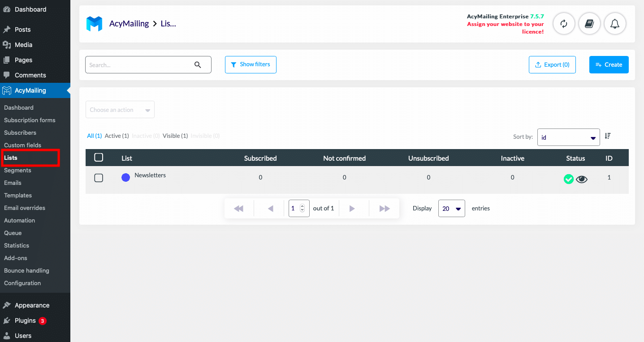Check the select-all header checkbox
644x342 pixels.
pos(99,158)
